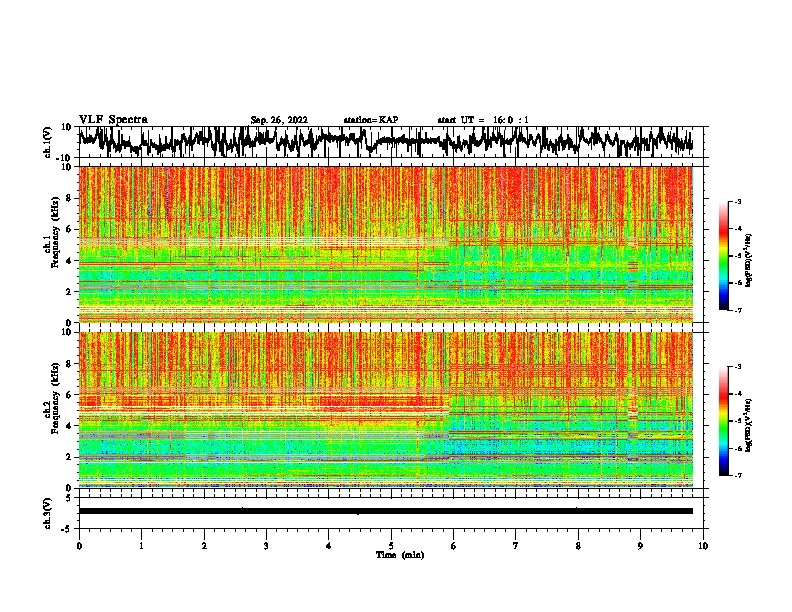Click the ch.1 color scale bar

point(724,256)
